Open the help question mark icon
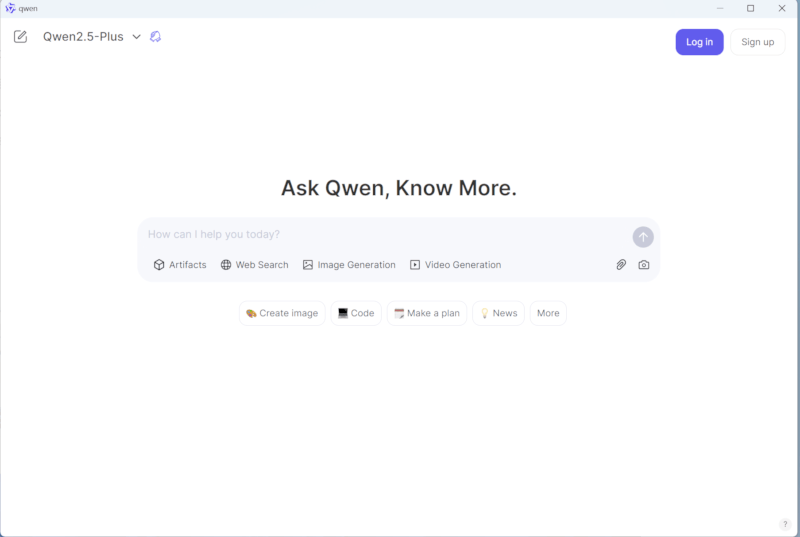 (785, 524)
